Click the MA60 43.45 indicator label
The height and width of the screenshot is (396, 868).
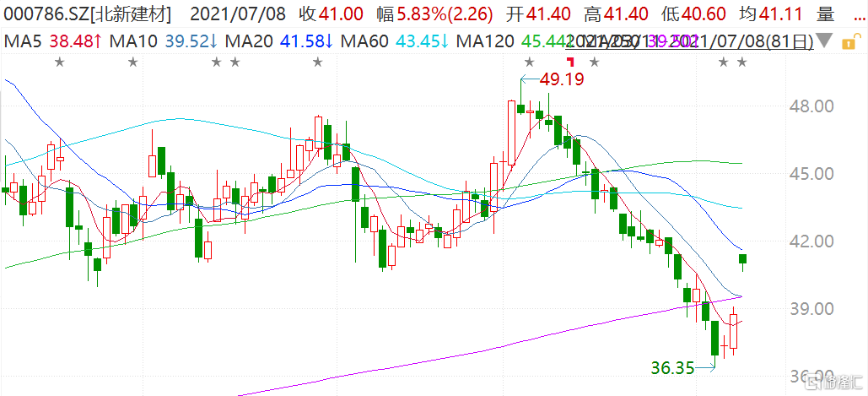pyautogui.click(x=396, y=41)
